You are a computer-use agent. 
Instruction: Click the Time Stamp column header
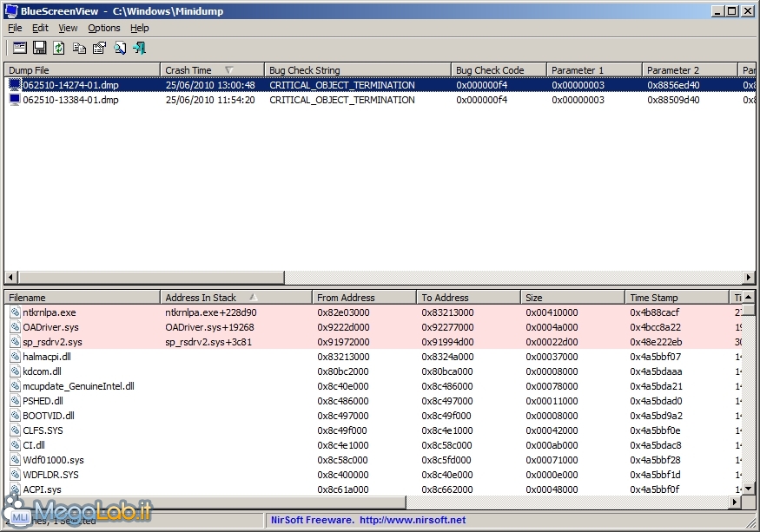click(x=677, y=298)
